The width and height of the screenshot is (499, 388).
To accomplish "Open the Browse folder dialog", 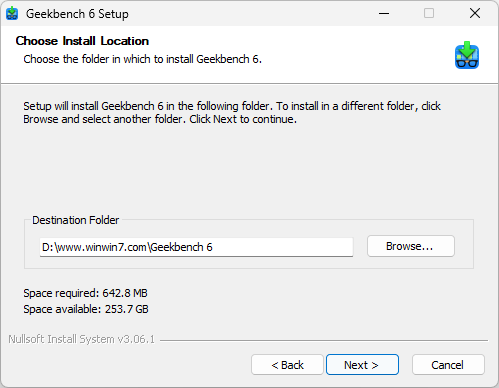I will pyautogui.click(x=411, y=246).
